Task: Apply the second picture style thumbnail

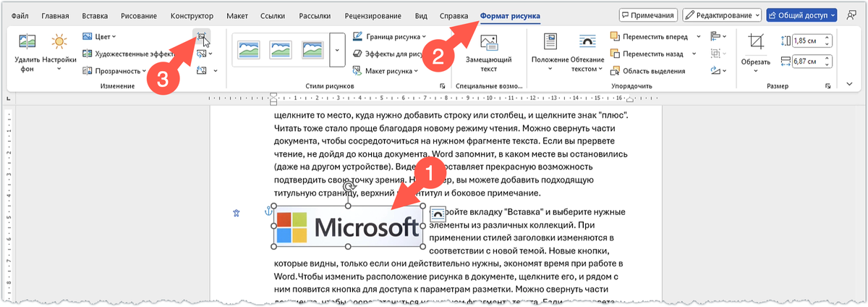Action: (x=281, y=49)
